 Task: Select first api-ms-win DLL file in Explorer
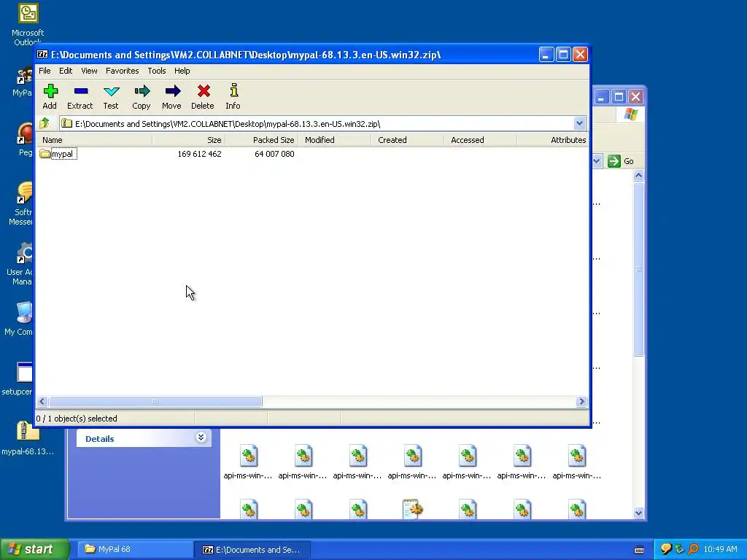pos(248,462)
